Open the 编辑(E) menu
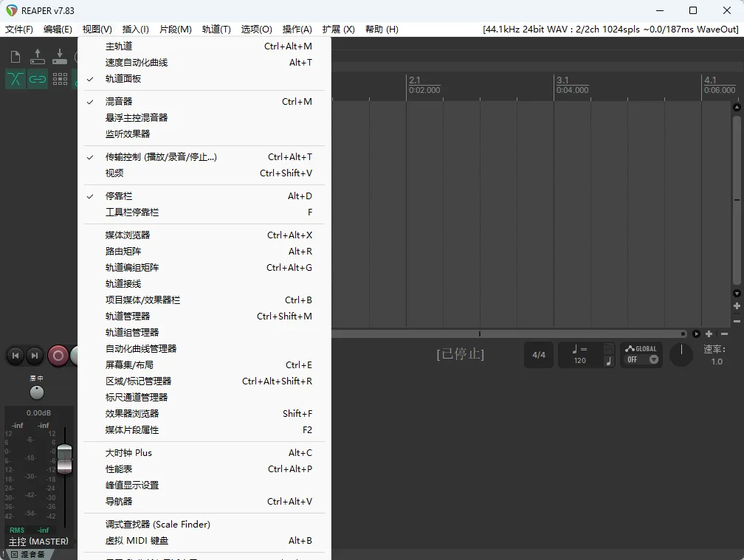 pyautogui.click(x=58, y=30)
